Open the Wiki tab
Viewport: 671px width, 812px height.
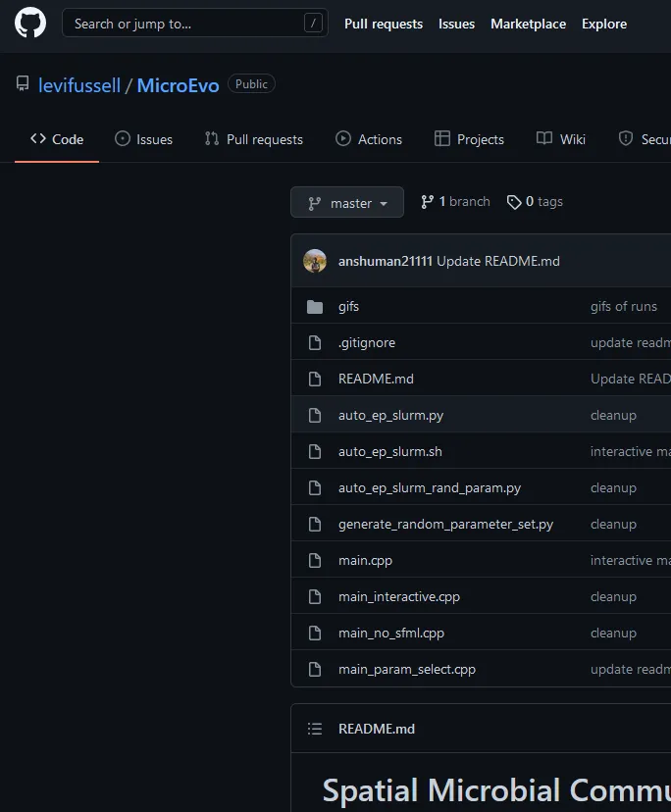(561, 139)
